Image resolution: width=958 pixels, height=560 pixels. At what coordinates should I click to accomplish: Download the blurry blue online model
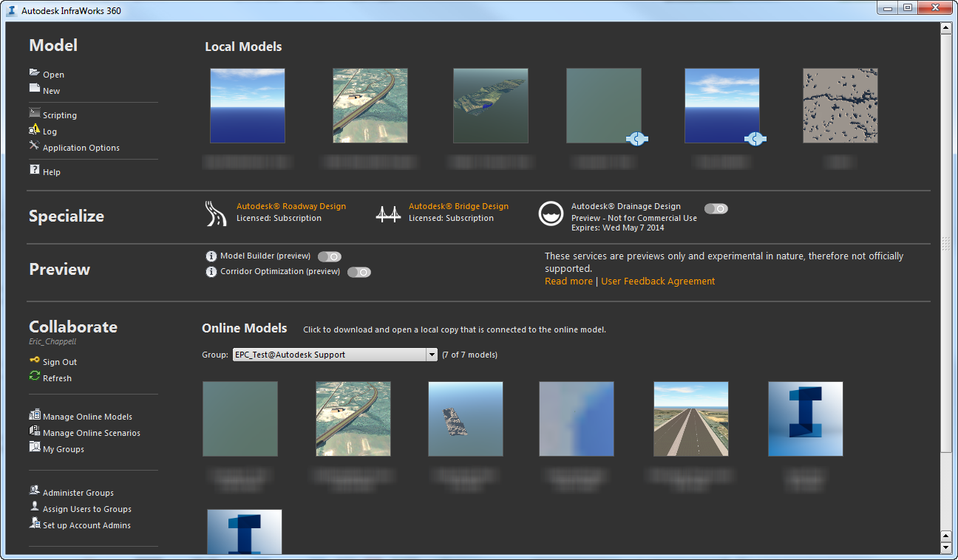point(577,419)
